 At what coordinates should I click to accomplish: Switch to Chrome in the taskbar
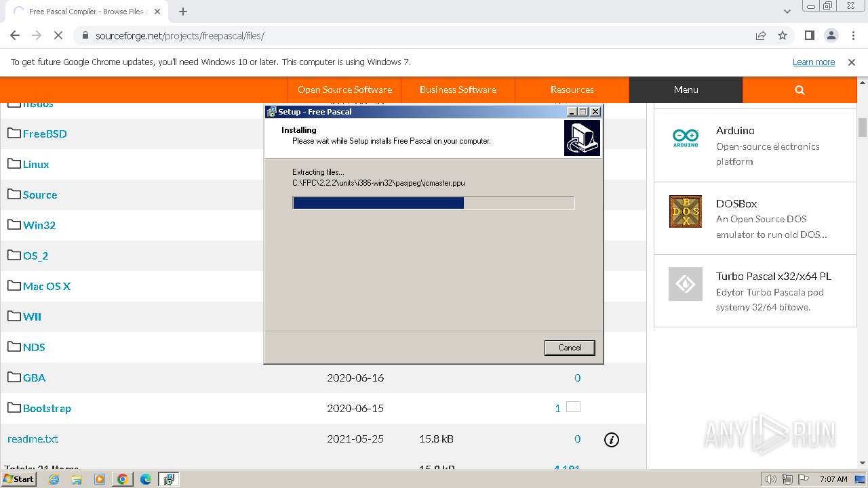coord(122,479)
